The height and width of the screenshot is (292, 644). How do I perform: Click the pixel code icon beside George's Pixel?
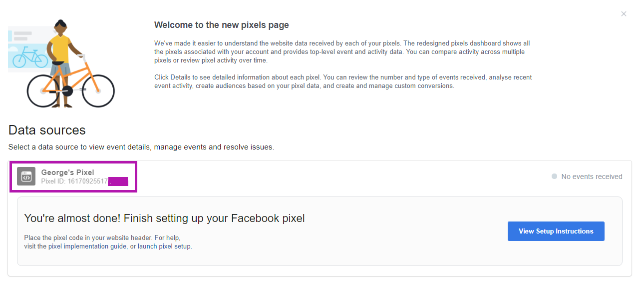(x=26, y=176)
